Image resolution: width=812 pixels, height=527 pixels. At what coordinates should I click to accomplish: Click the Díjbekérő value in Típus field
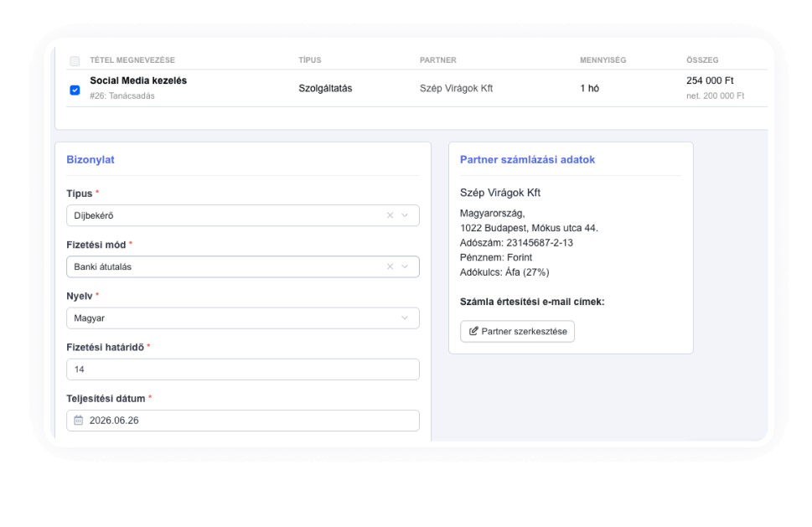click(94, 215)
